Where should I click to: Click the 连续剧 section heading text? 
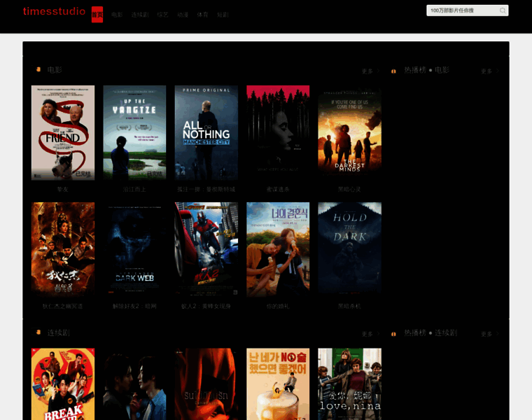(59, 332)
